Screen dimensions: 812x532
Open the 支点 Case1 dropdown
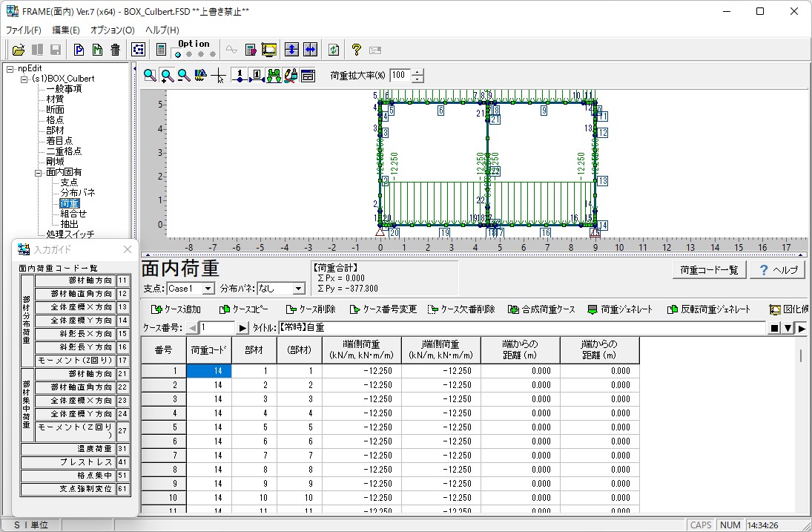click(208, 288)
